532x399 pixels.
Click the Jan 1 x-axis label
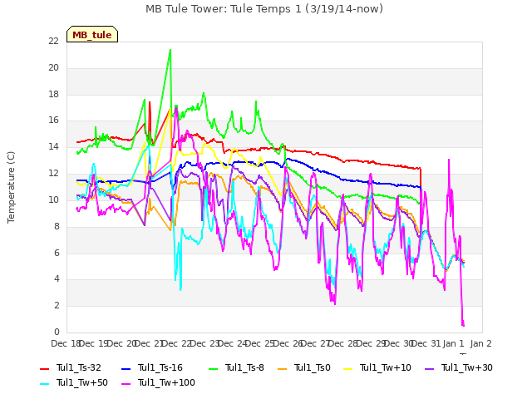pyautogui.click(x=454, y=343)
